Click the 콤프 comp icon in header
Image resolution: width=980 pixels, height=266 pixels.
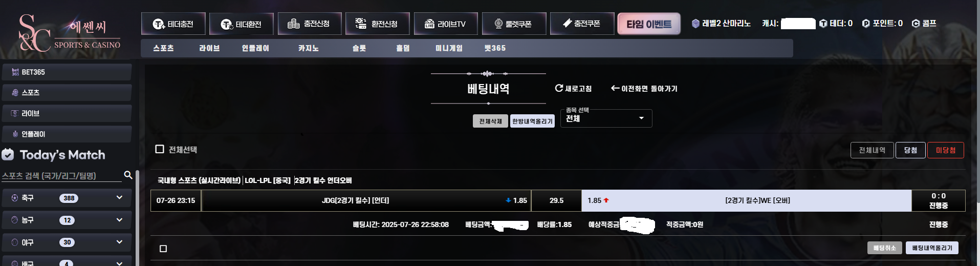(x=916, y=24)
